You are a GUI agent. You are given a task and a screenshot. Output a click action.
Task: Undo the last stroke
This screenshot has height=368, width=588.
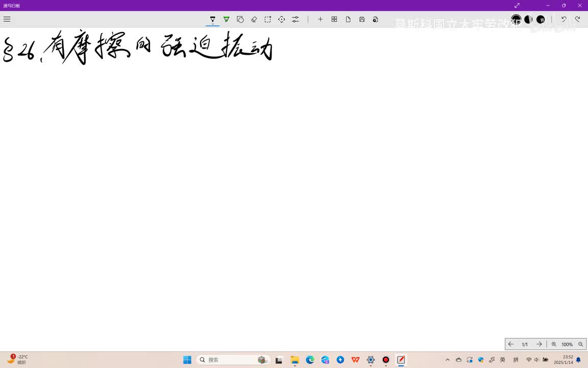tap(563, 19)
